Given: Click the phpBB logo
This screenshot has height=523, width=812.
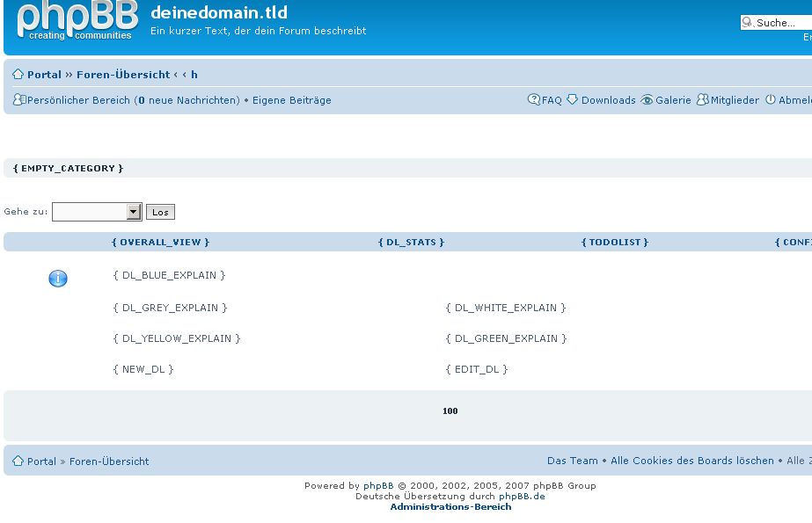Looking at the screenshot, I should 77,21.
